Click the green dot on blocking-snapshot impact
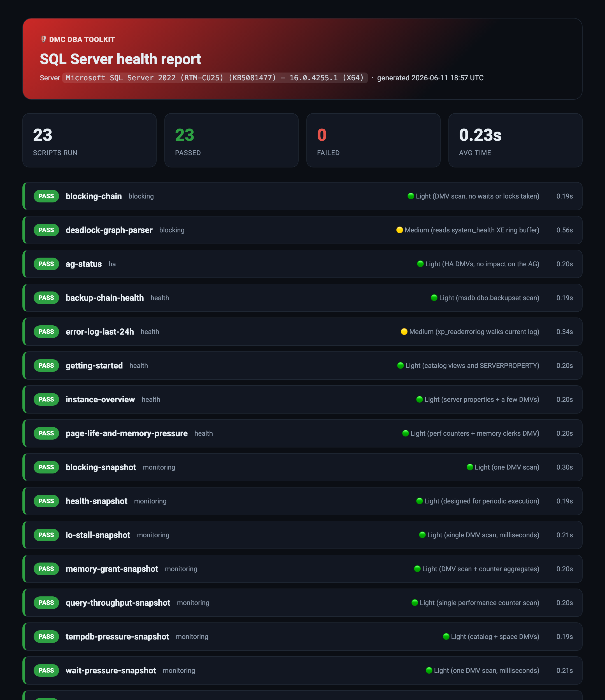Image resolution: width=605 pixels, height=700 pixels. tap(469, 467)
